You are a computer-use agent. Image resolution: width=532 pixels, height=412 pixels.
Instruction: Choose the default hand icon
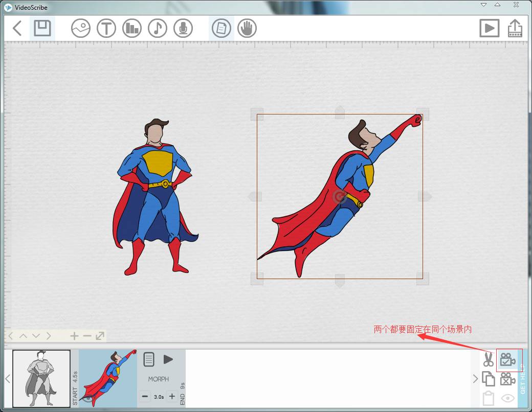coord(247,28)
